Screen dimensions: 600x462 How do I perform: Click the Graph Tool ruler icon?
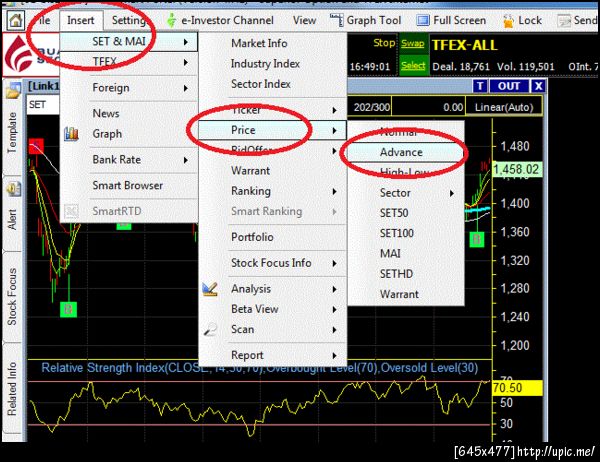[337, 20]
